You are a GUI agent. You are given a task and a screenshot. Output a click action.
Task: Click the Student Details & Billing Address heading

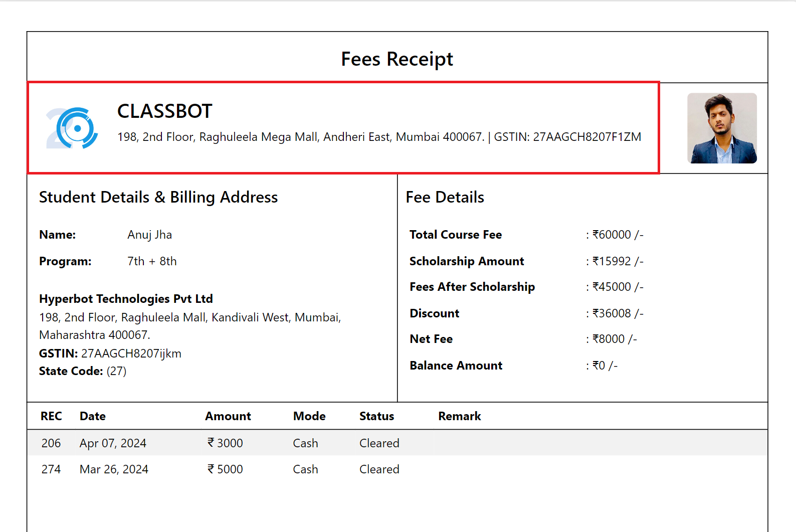click(158, 197)
